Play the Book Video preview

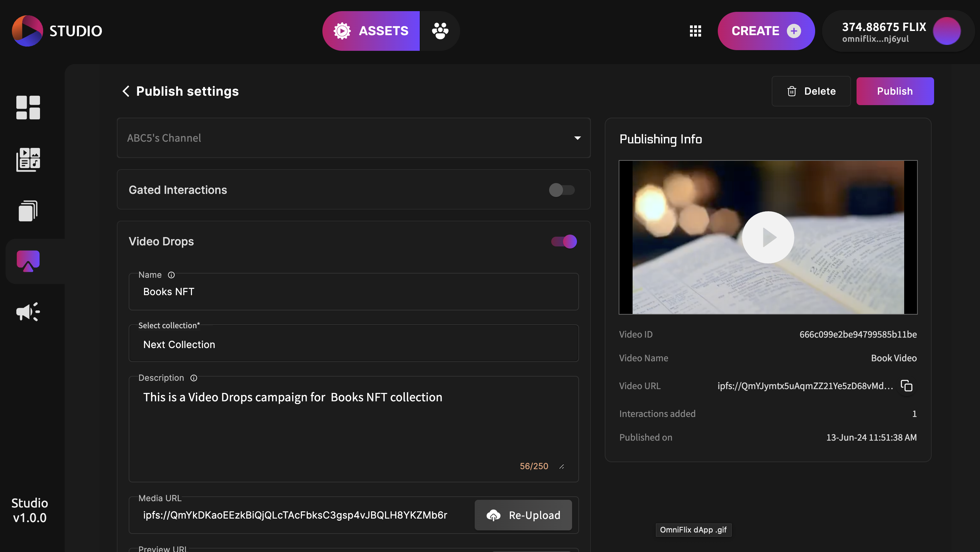(x=768, y=237)
